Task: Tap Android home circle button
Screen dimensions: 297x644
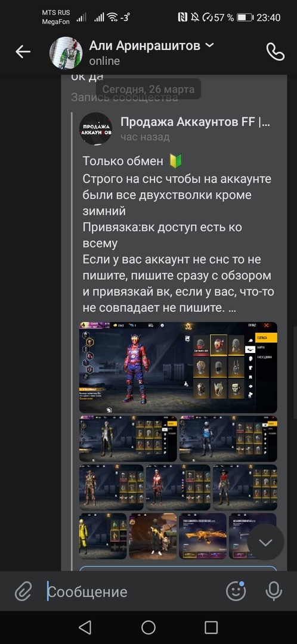Action: (148, 627)
